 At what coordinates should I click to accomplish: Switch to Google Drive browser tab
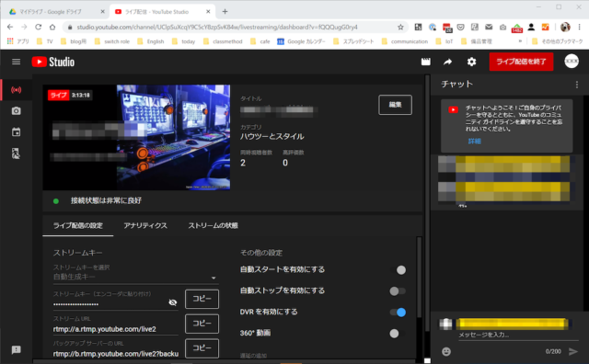coord(56,12)
